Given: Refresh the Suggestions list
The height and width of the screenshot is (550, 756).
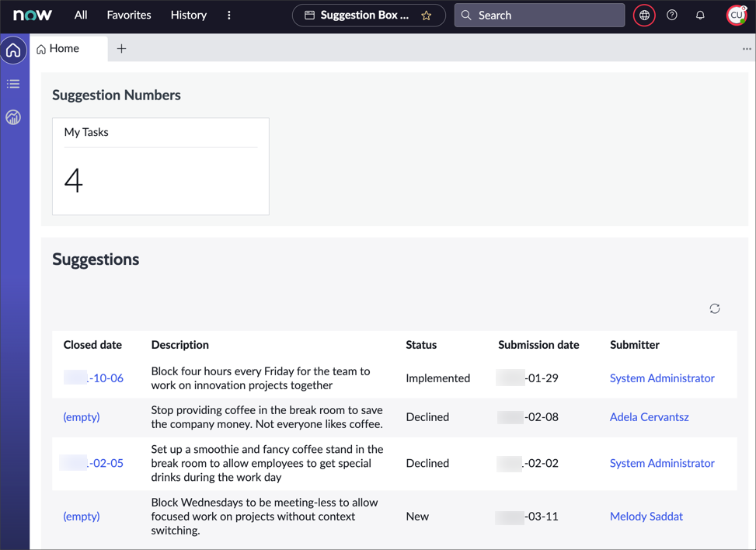Looking at the screenshot, I should coord(715,308).
